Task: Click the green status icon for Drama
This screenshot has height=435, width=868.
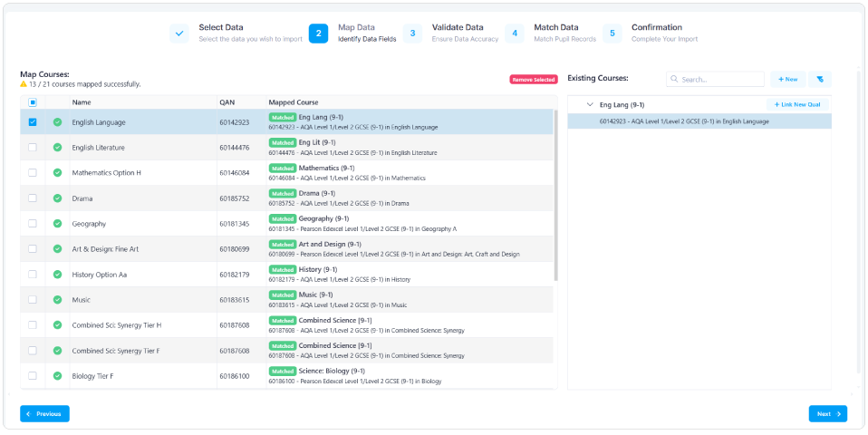Action: [57, 198]
